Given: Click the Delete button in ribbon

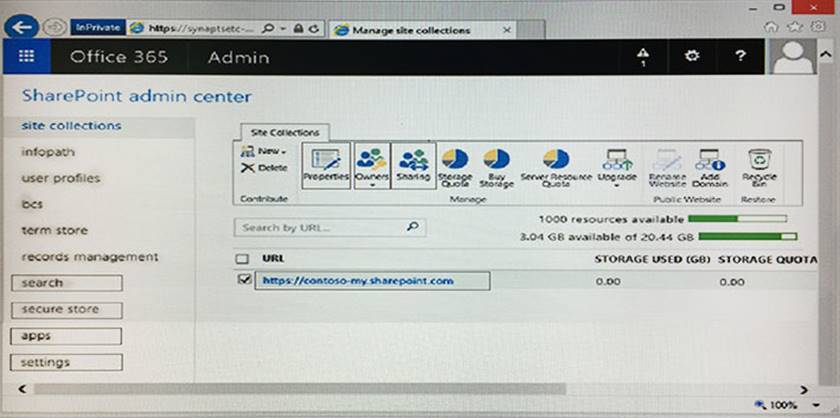Looking at the screenshot, I should [265, 168].
